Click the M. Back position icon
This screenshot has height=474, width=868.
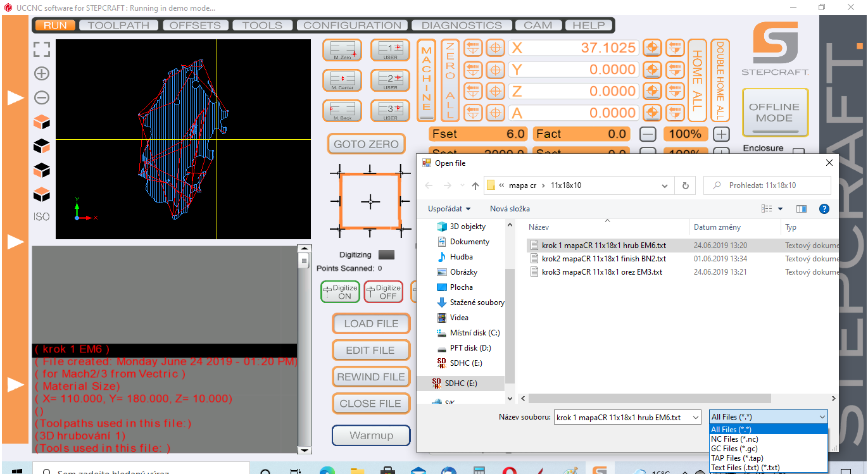pos(342,111)
